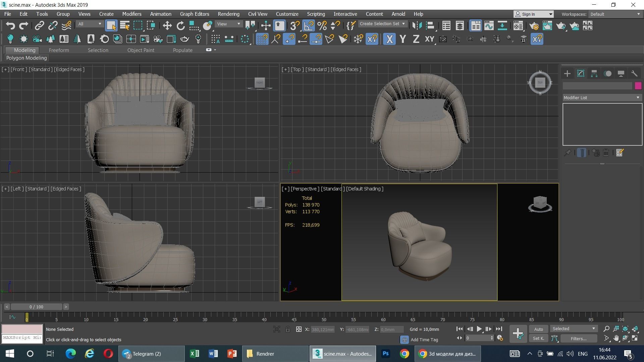Screen dimensions: 644x362
Task: Open the reference coordinate View dropdown
Action: 228,24
